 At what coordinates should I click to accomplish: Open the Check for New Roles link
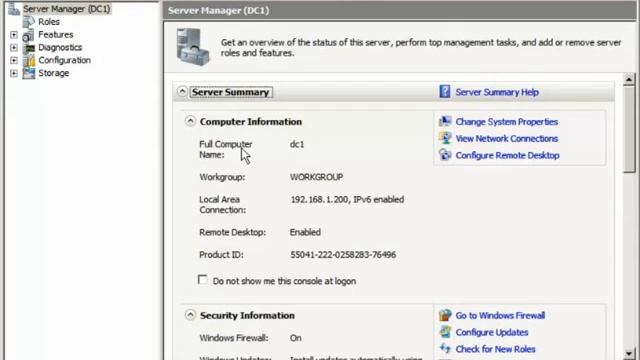pyautogui.click(x=496, y=349)
